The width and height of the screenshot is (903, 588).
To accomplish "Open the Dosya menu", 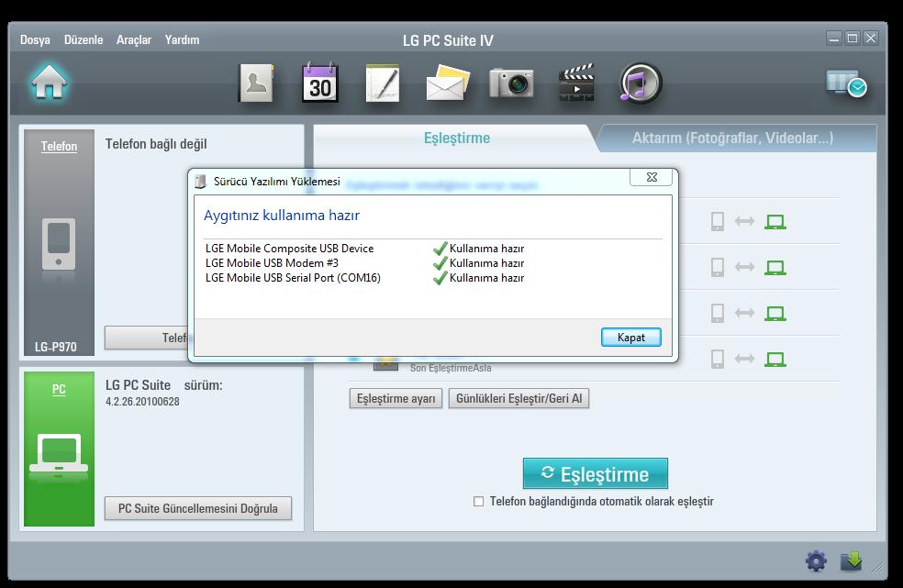I will coord(35,39).
